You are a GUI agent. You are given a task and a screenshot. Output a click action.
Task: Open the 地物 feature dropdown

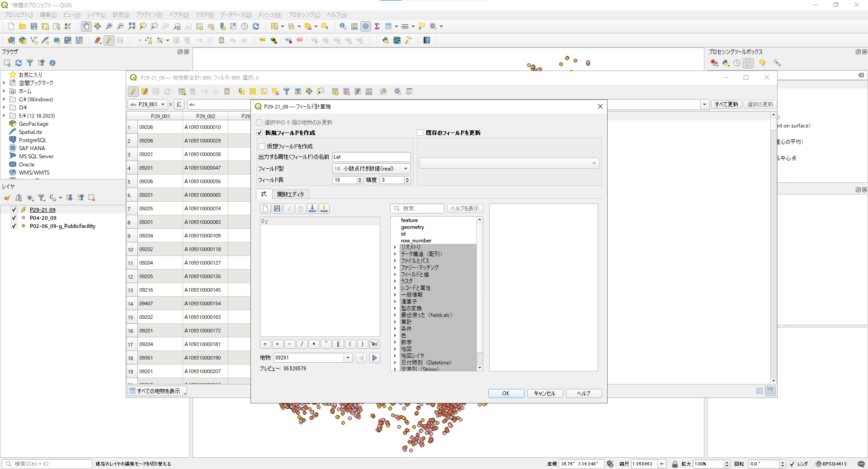tap(348, 358)
